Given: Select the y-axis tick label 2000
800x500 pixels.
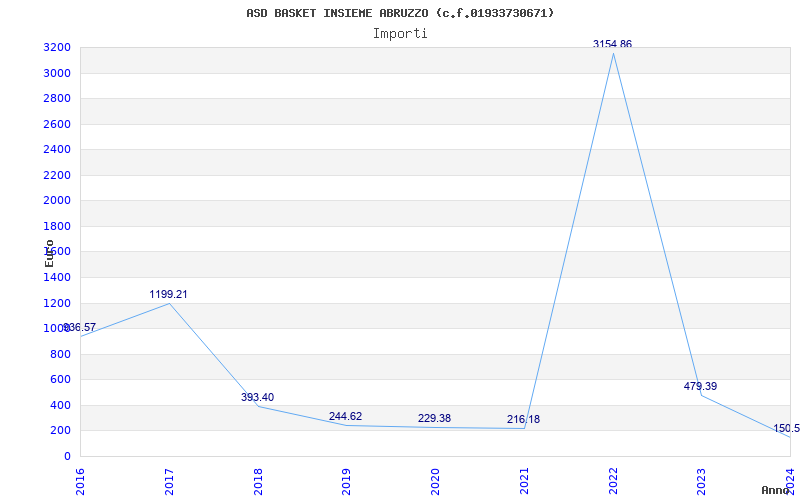Looking at the screenshot, I should point(57,201).
